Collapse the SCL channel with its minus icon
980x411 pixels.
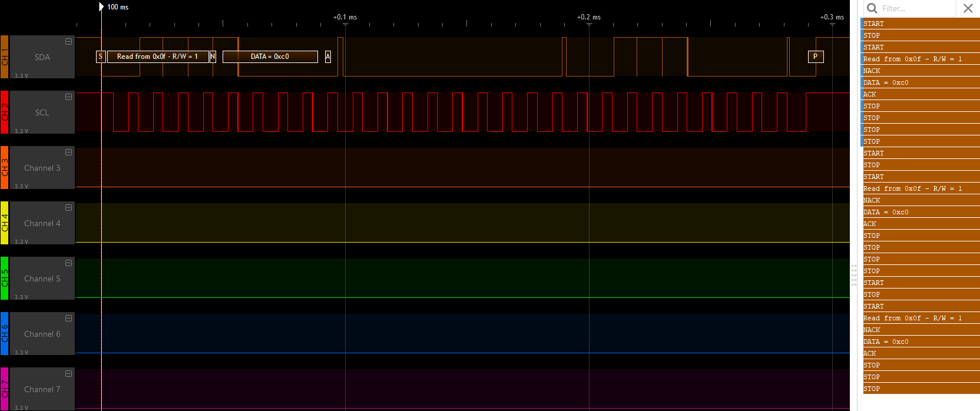pos(68,97)
